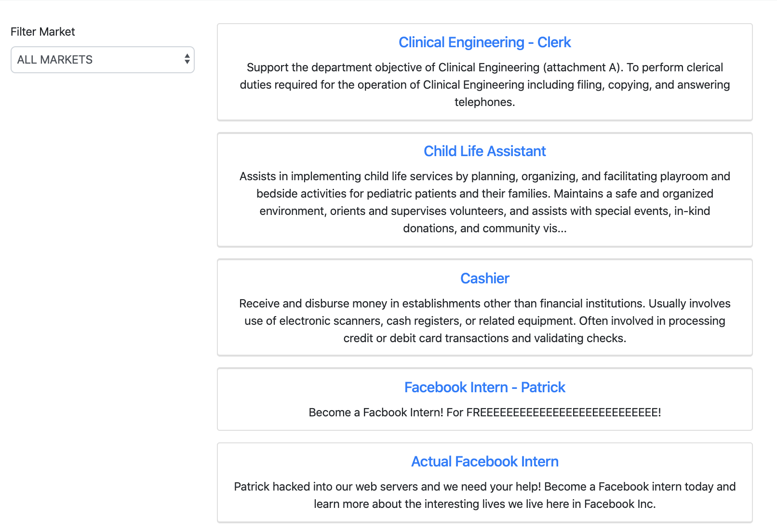The height and width of the screenshot is (532, 777).
Task: Click 'bedside activities for pediatric patients' line
Action: (x=484, y=194)
